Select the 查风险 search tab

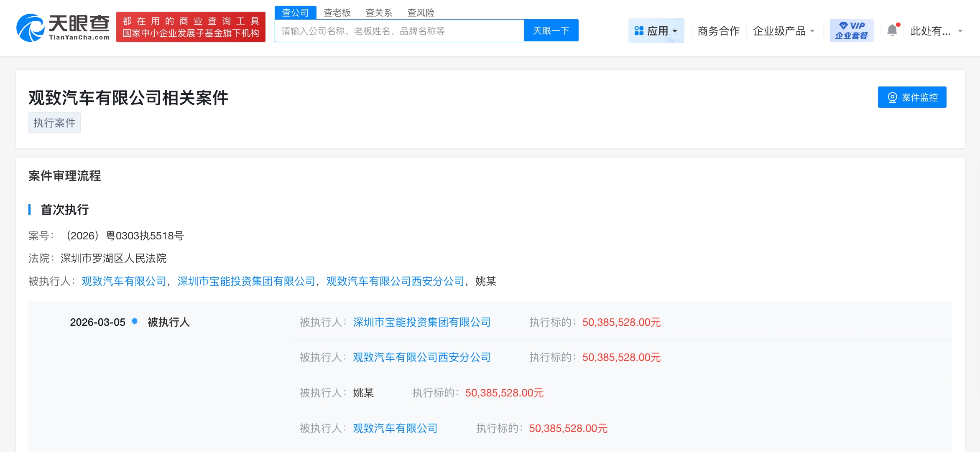click(421, 13)
